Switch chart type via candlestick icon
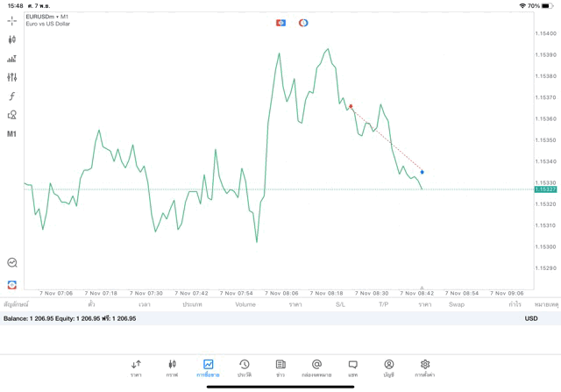 (12, 39)
